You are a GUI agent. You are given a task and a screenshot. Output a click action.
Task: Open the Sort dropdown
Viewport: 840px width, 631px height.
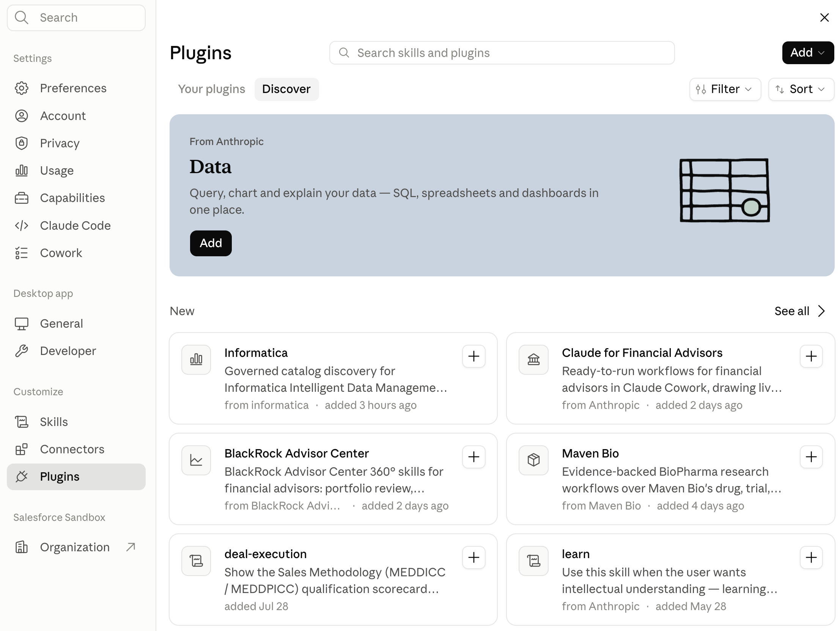point(801,89)
